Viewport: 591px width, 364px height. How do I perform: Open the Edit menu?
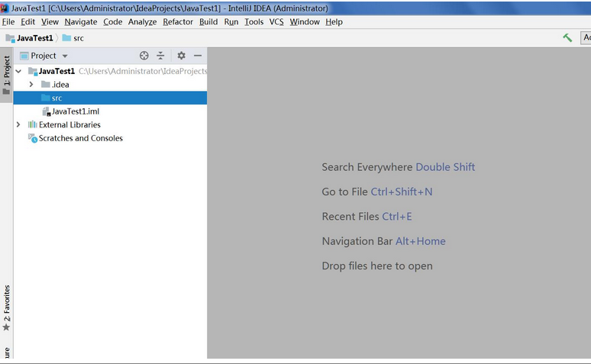28,22
